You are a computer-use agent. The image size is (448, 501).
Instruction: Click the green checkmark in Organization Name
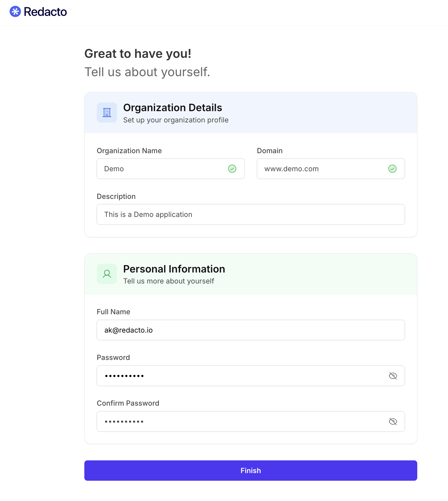(x=232, y=169)
